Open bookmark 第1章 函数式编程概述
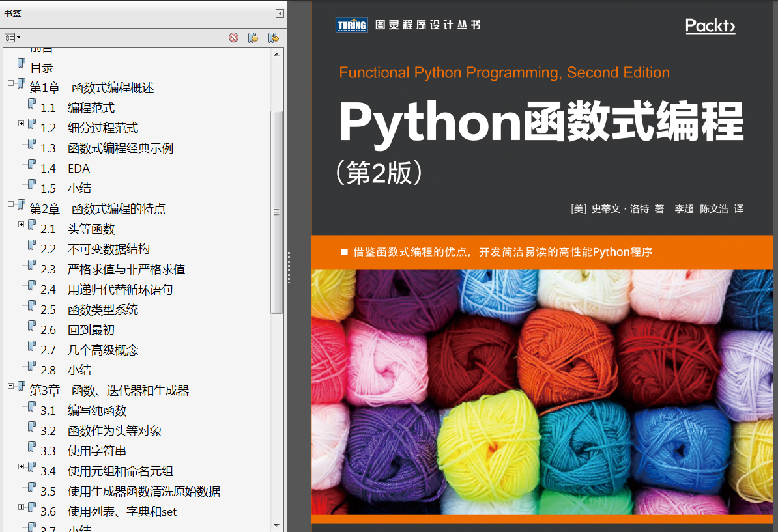The image size is (778, 532). (92, 88)
